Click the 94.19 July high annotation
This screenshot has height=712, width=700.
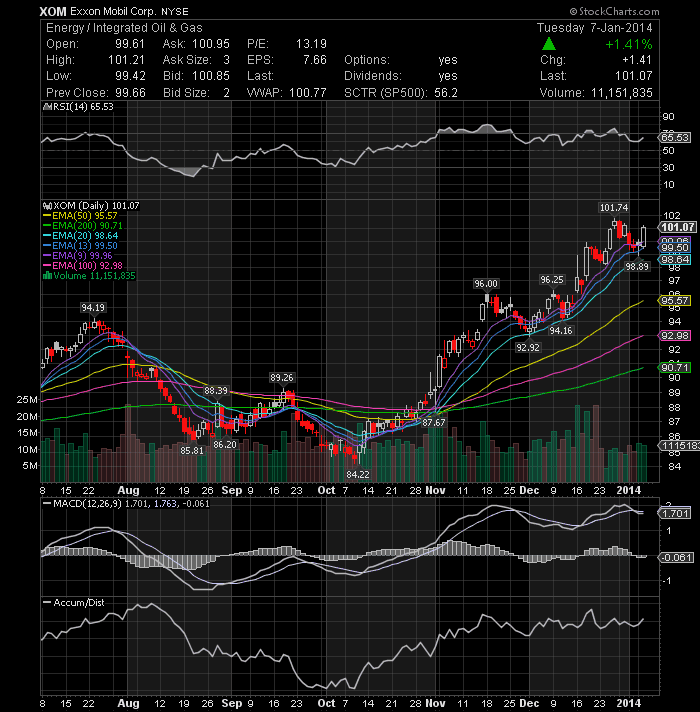tap(93, 307)
